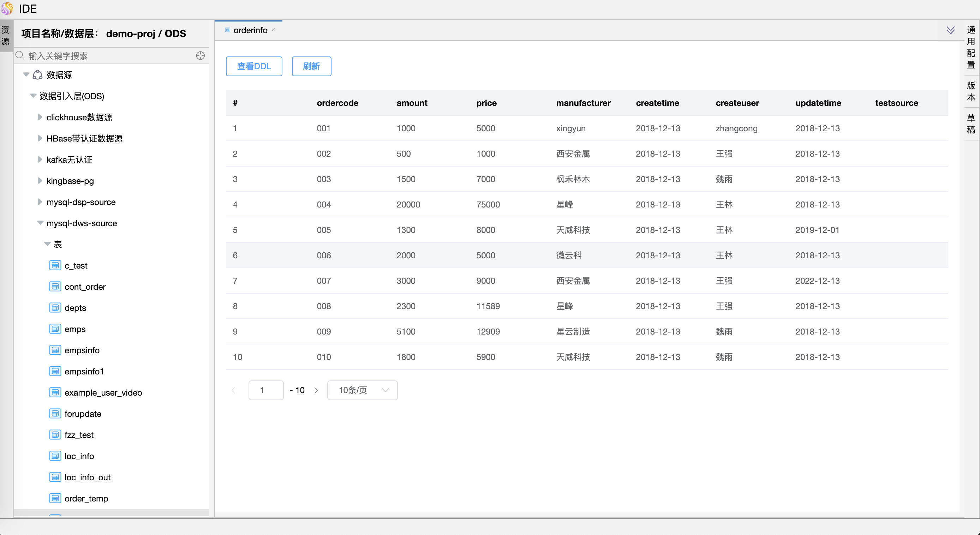The height and width of the screenshot is (535, 980).
Task: Click the loc_info table icon
Action: pyautogui.click(x=55, y=456)
